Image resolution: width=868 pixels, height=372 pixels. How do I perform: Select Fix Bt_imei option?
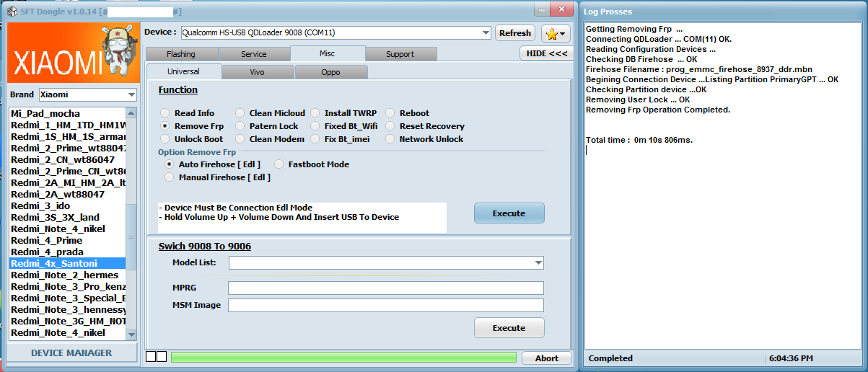pyautogui.click(x=315, y=139)
